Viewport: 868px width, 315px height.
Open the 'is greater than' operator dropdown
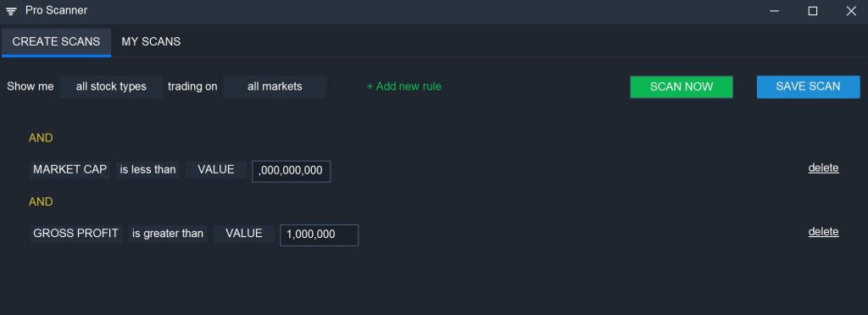click(168, 234)
